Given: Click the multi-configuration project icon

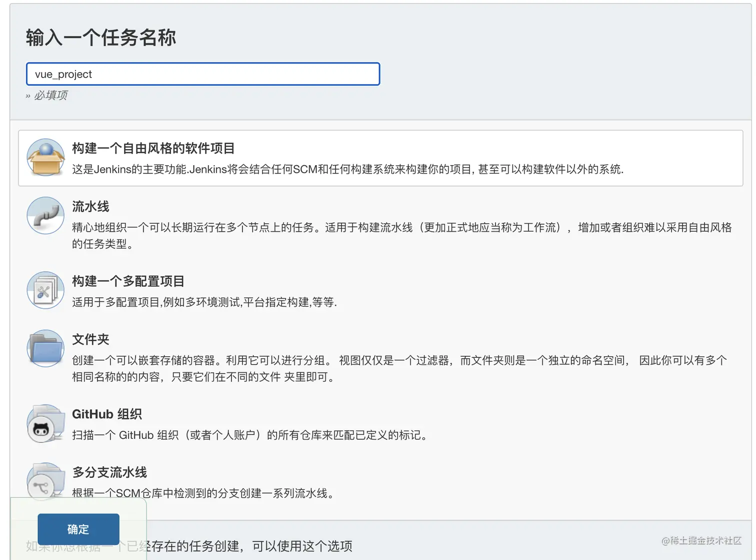Looking at the screenshot, I should pos(45,290).
